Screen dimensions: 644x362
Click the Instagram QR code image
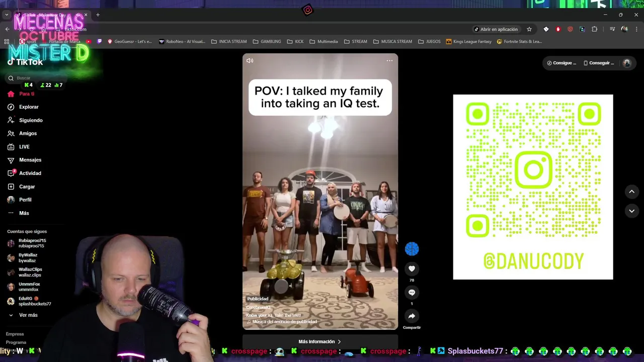[x=533, y=187]
